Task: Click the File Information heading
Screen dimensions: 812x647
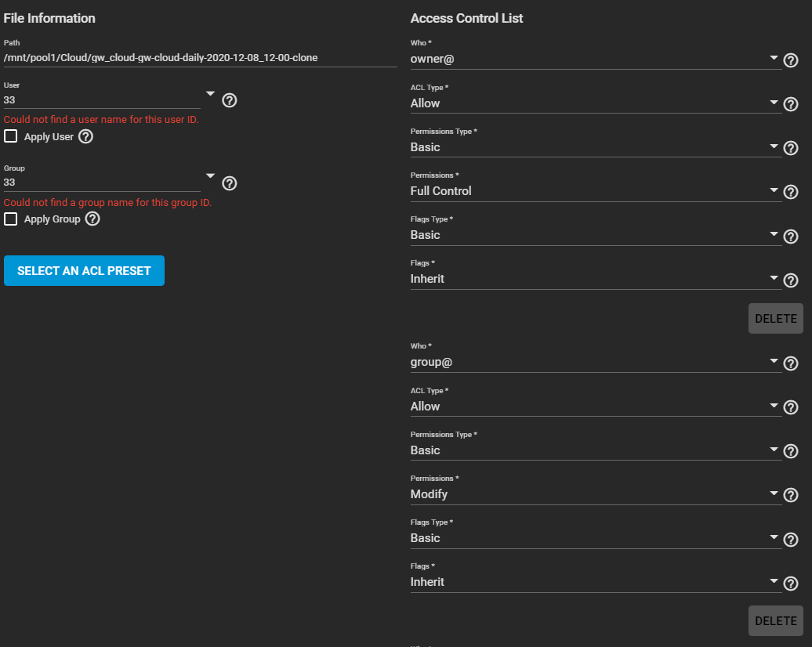Action: pos(49,18)
